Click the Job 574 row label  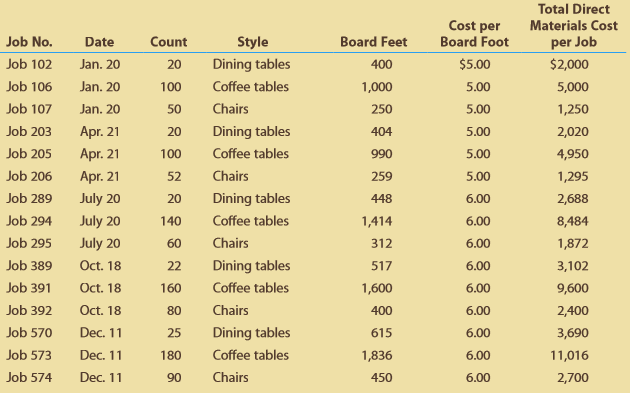pyautogui.click(x=29, y=377)
